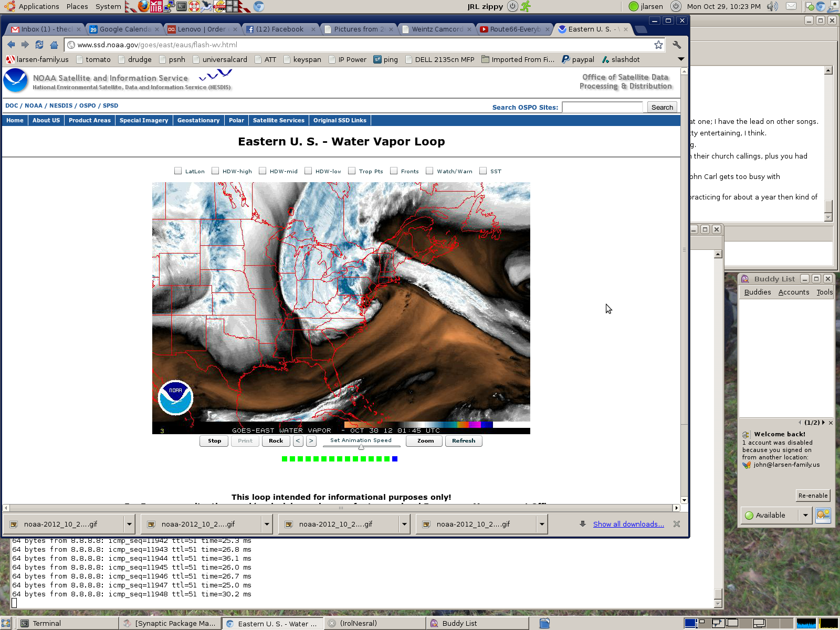Click the green running-man icon near JRL zippy
Viewport: 840px width, 630px height.
[x=526, y=6]
